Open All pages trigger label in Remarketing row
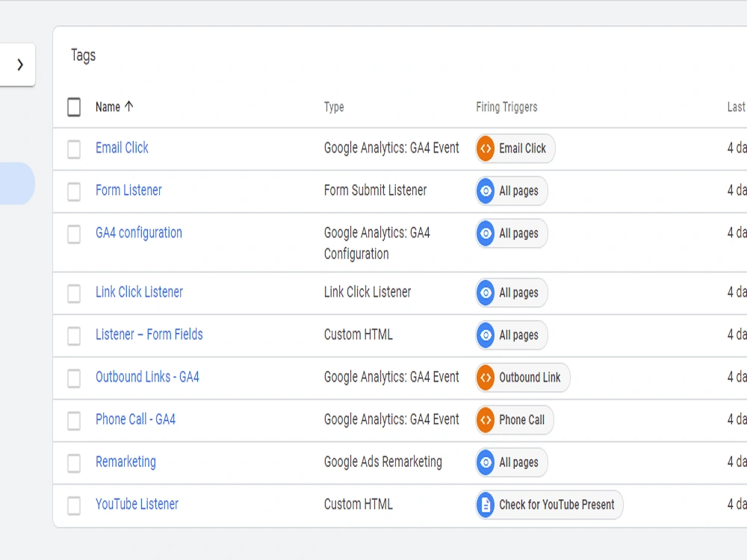Viewport: 747px width, 560px height. coord(518,462)
